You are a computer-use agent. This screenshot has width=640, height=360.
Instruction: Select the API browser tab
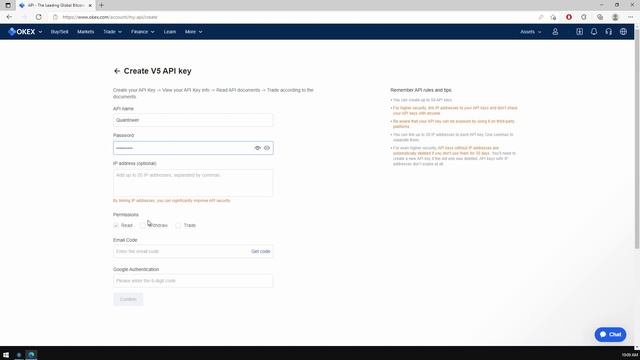[x=56, y=5]
